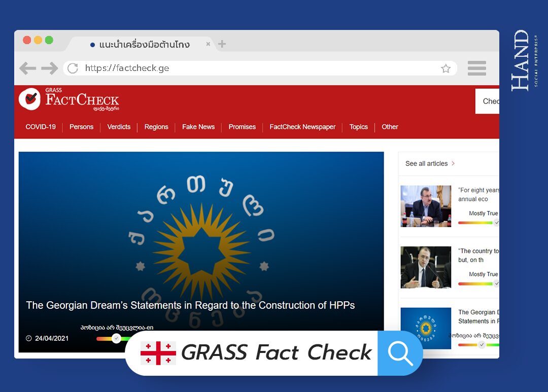Open the Fake News menu item

[x=198, y=127]
